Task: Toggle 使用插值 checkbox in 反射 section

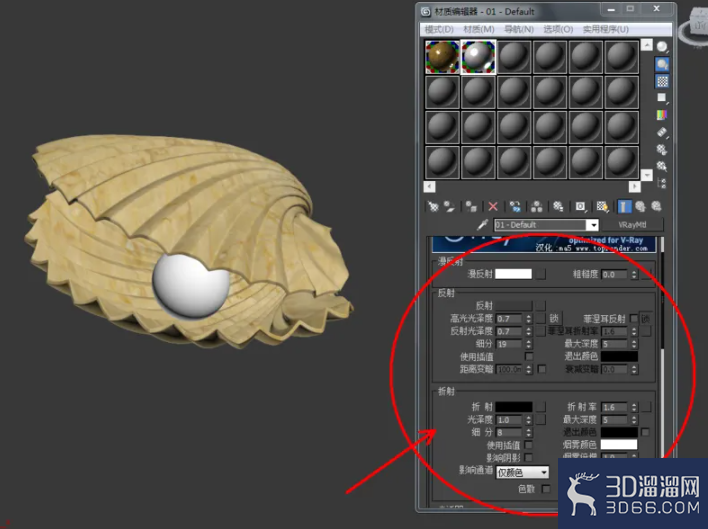Action: [x=529, y=357]
